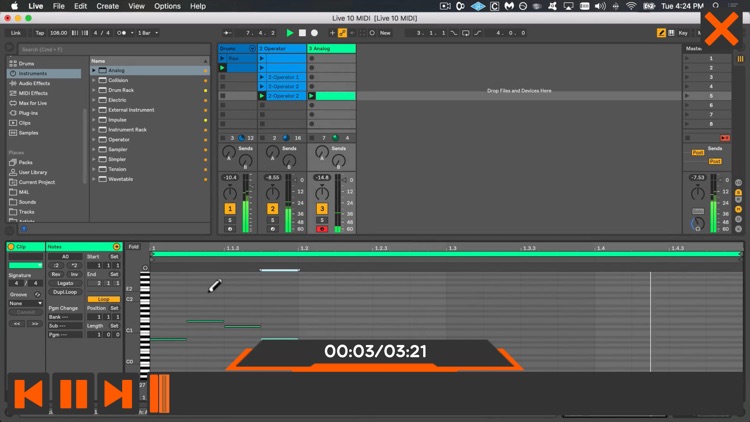The height and width of the screenshot is (422, 750).
Task: Toggle track 1 activator button
Action: coord(230,209)
